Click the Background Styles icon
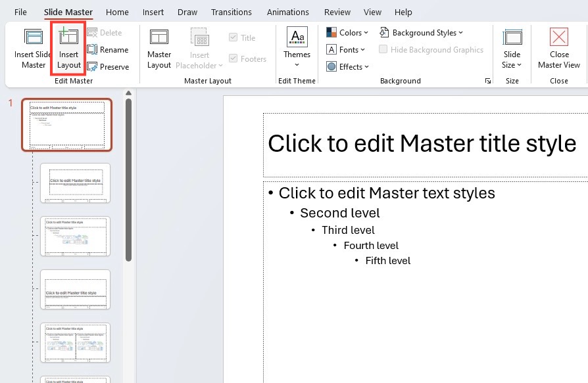This screenshot has height=383, width=588. tap(384, 33)
